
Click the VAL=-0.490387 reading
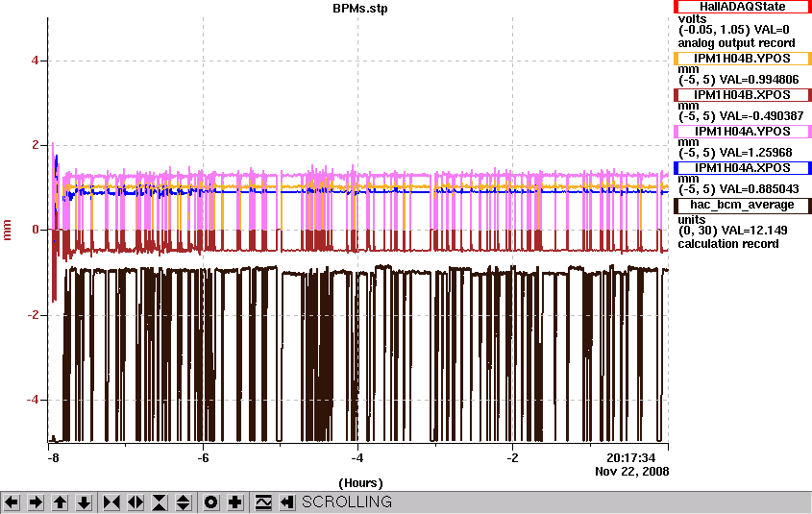(x=762, y=116)
